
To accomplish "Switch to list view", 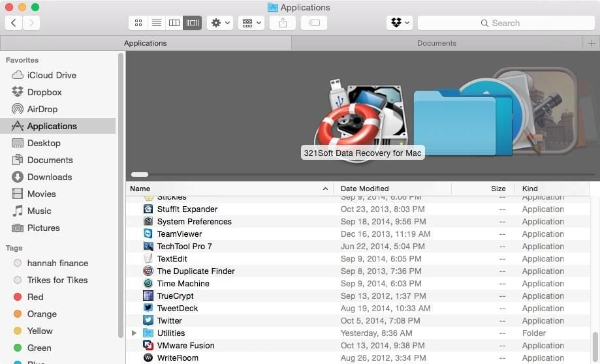I will coord(157,23).
